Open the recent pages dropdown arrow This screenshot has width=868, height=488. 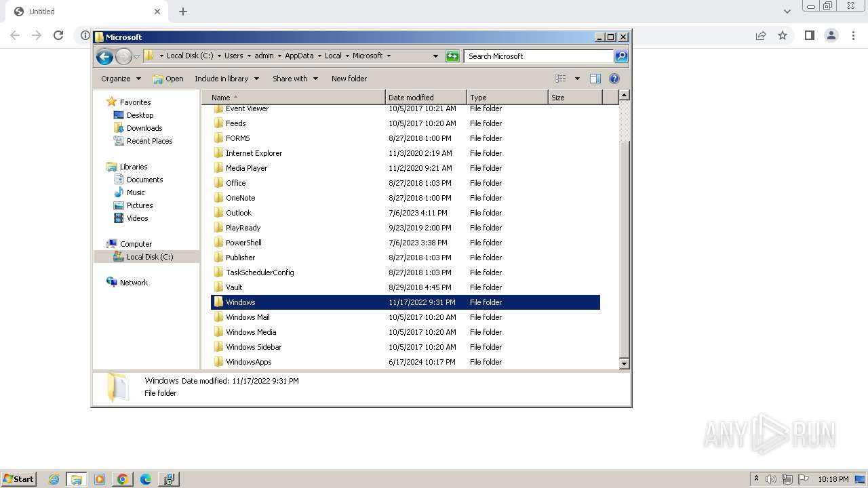pyautogui.click(x=136, y=56)
